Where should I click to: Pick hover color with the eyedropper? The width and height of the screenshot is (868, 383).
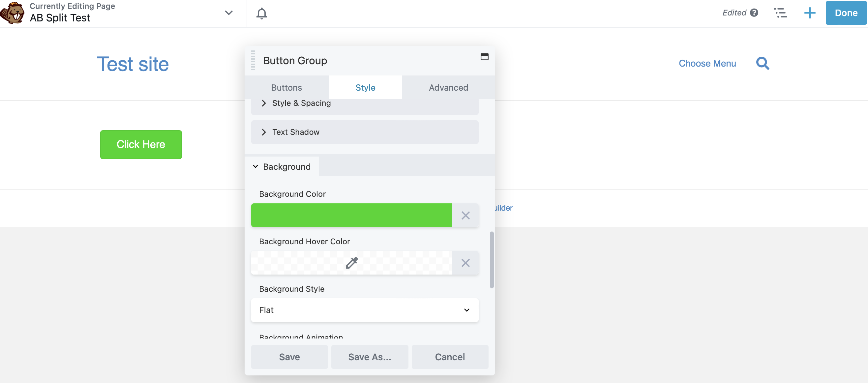coord(351,263)
